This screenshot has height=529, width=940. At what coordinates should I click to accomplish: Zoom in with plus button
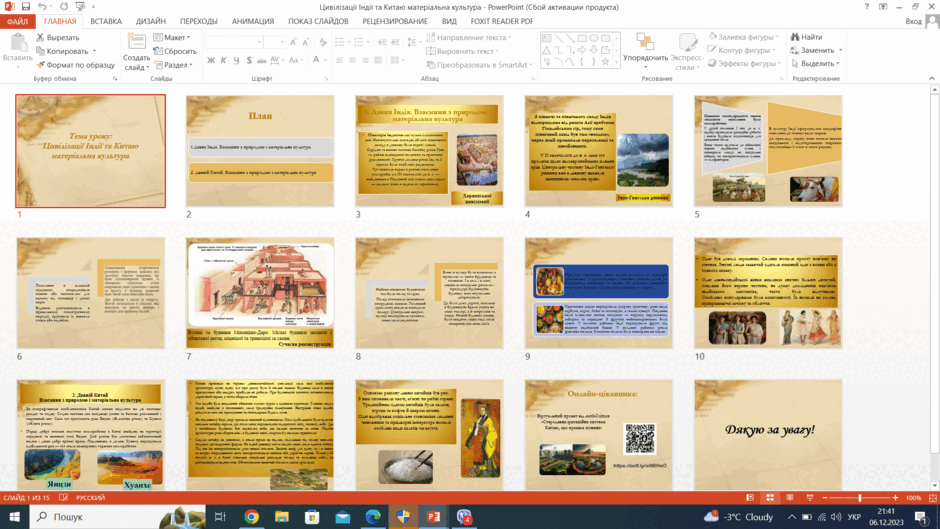pyautogui.click(x=896, y=498)
